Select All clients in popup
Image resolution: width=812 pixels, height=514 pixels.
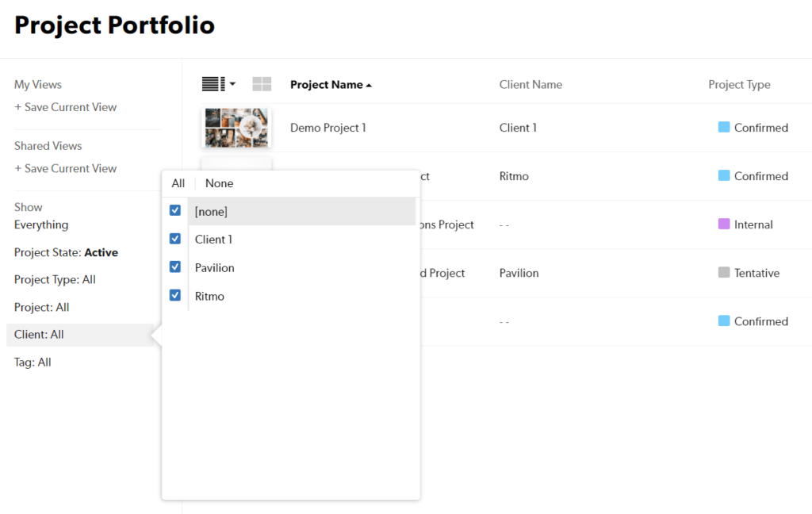[x=178, y=183]
